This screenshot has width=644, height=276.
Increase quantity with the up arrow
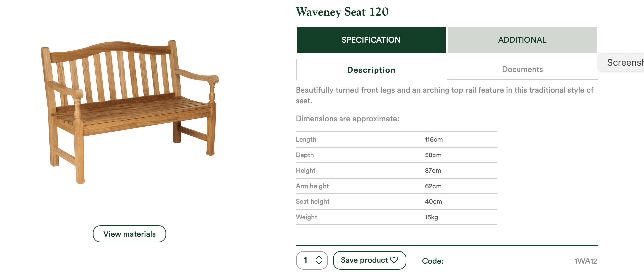tap(319, 257)
